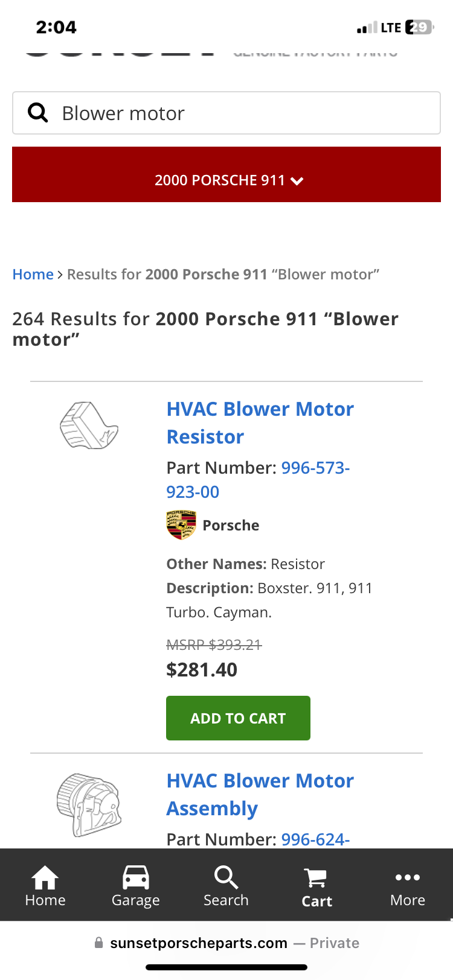Viewport: 453px width, 980px height.
Task: Open part number 996-624 link
Action: (315, 839)
